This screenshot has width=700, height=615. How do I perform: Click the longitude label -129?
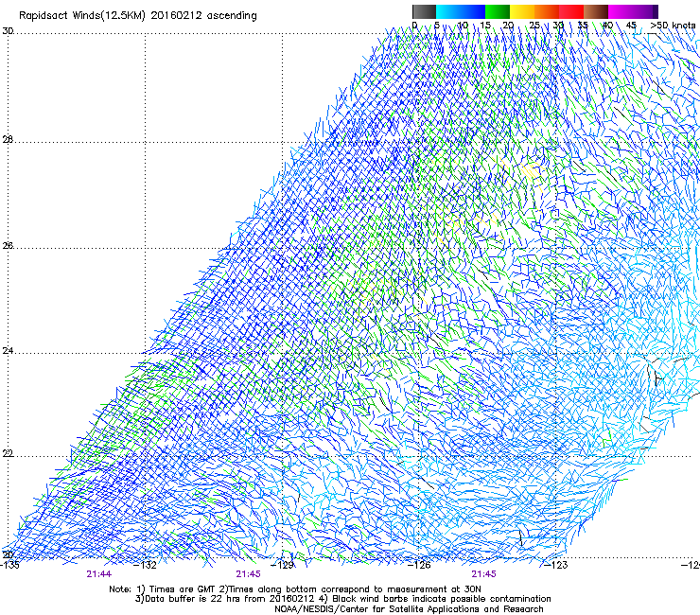(x=283, y=565)
